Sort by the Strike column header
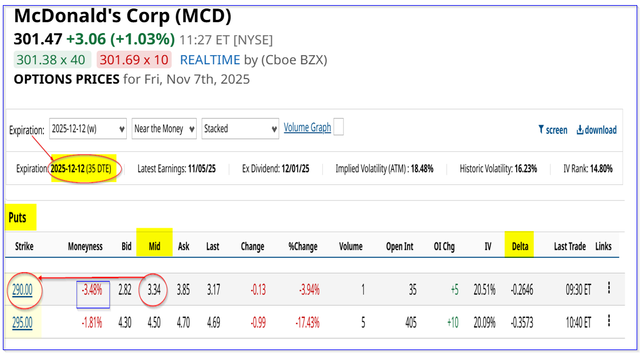Screen dimensions: 644x354 click(x=24, y=246)
